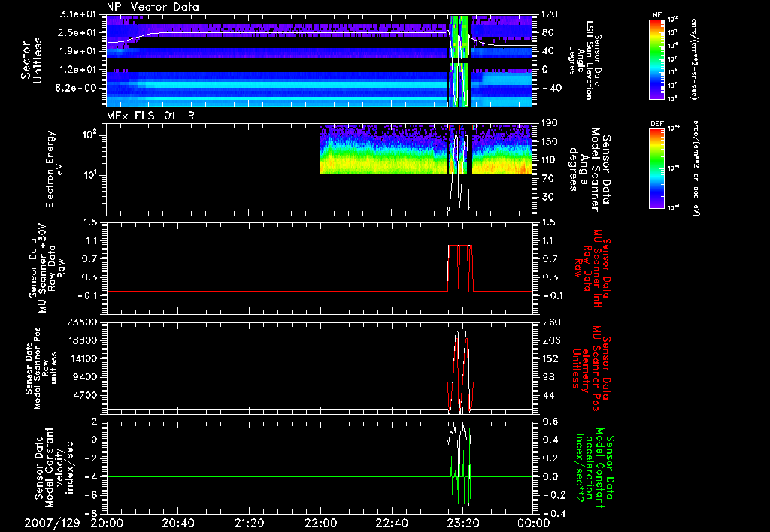The image size is (770, 532).
Task: Click the "110" scanner angle tick value
Action: (550, 160)
